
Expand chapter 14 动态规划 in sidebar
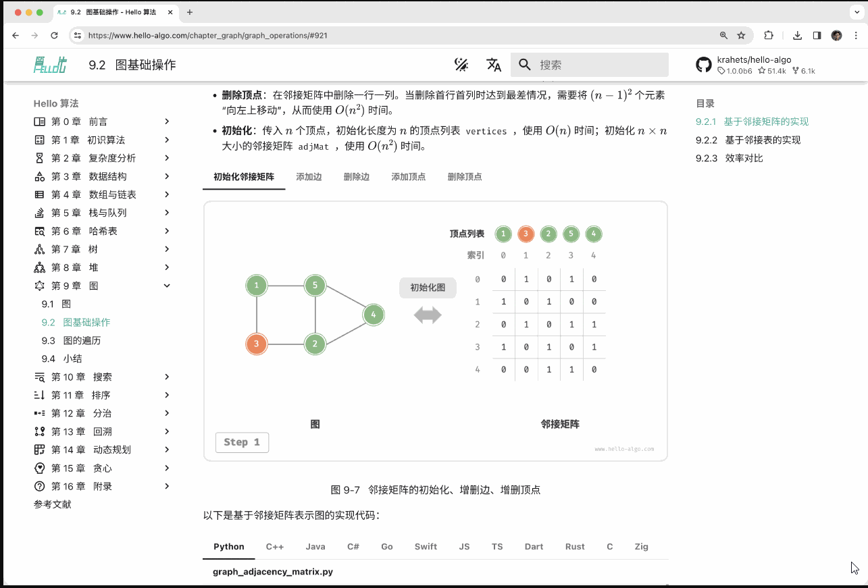point(167,450)
